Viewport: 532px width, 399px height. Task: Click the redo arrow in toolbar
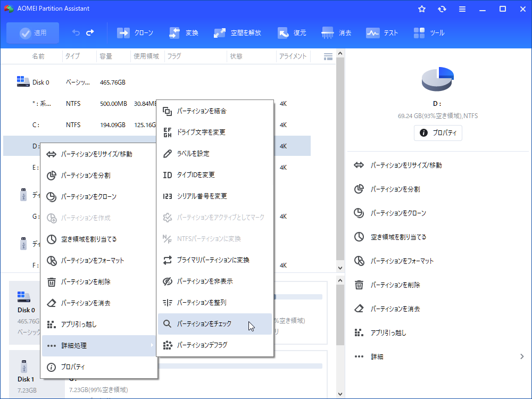90,32
